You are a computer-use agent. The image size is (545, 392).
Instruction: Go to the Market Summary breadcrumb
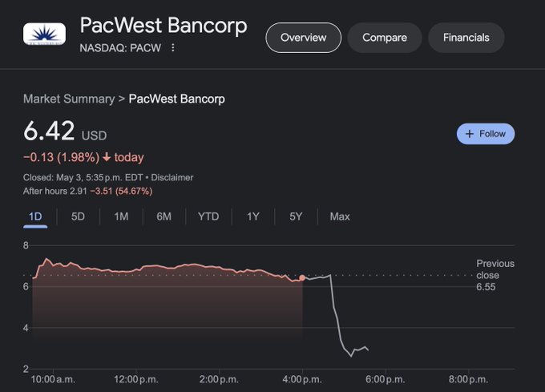click(x=69, y=99)
